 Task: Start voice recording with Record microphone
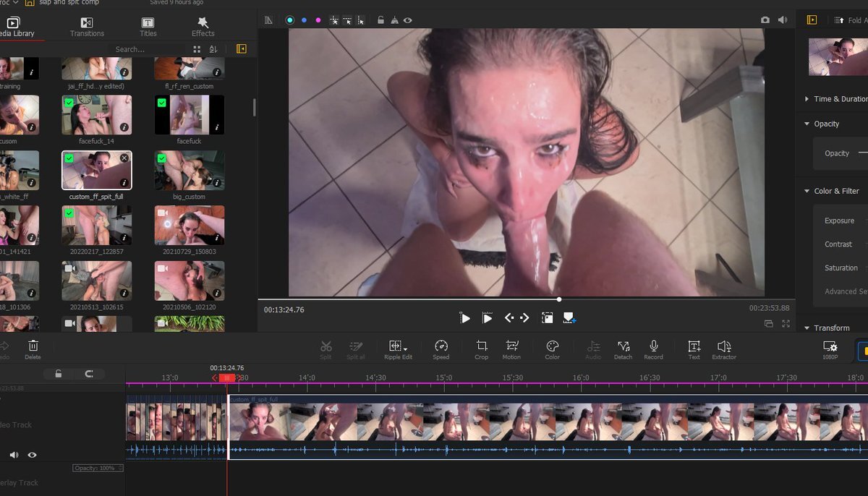coord(653,348)
